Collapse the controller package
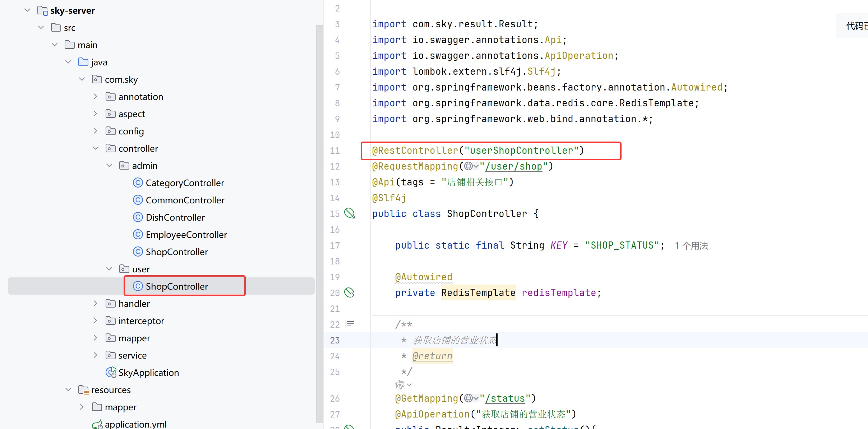This screenshot has width=868, height=429. 96,148
